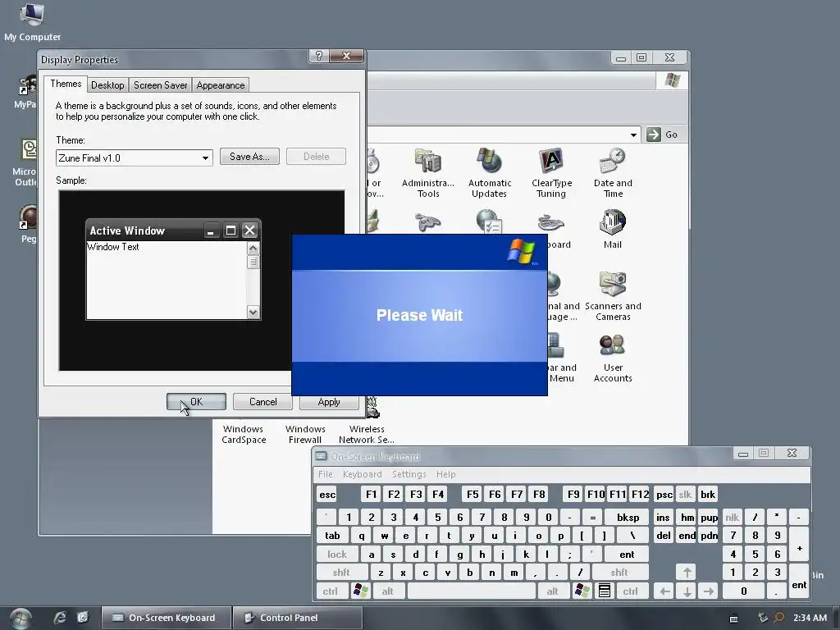This screenshot has width=840, height=630.
Task: Toggle the lock key on keyboard
Action: coord(337,554)
